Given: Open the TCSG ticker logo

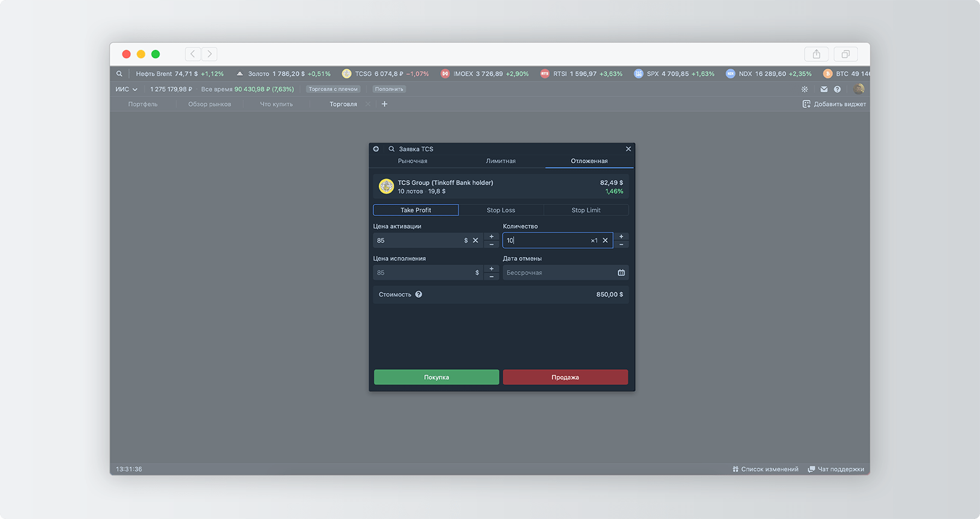Looking at the screenshot, I should coord(346,74).
